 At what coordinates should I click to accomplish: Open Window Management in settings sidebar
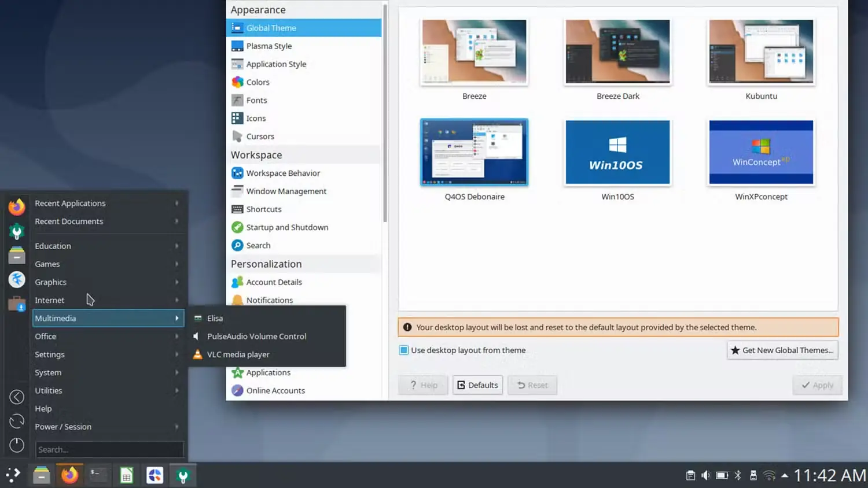pos(304,191)
